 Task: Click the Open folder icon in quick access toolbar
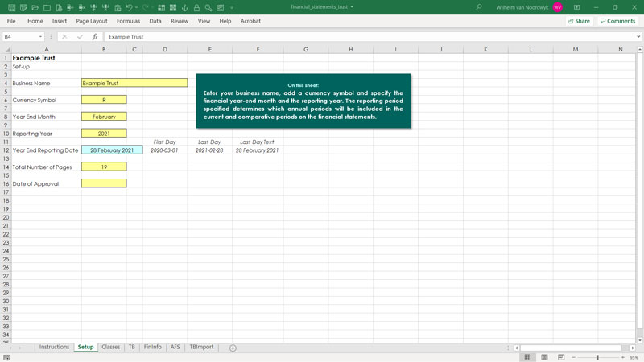35,8
